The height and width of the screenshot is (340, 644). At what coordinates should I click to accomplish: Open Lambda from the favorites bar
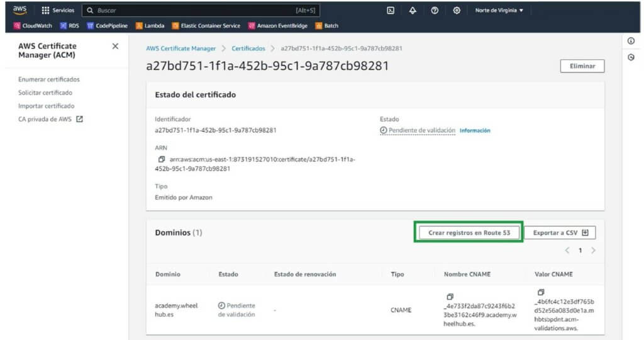[150, 26]
